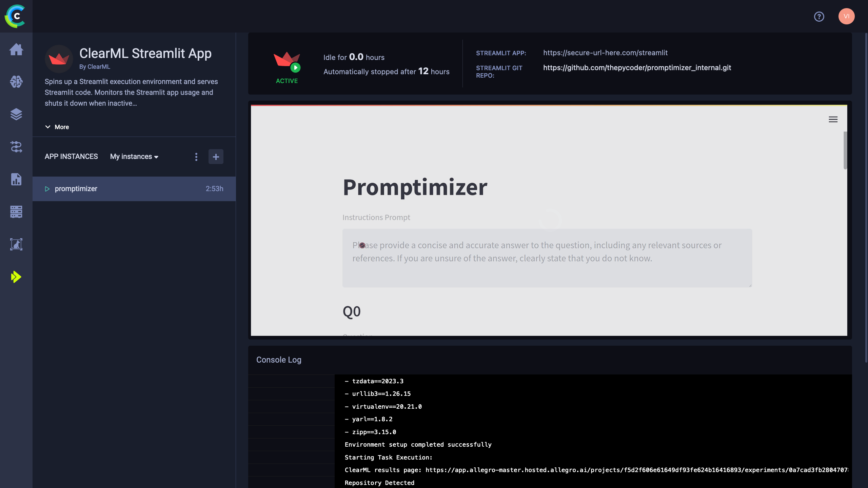Click the ACTIVE status label
868x488 pixels.
[287, 81]
